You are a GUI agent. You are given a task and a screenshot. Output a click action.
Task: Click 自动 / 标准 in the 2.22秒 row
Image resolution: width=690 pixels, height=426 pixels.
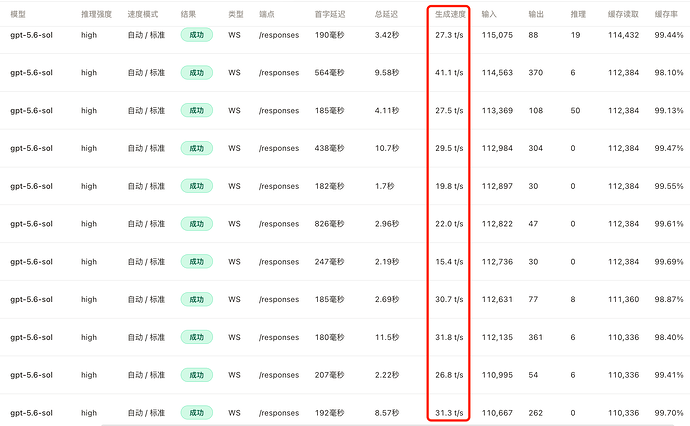click(146, 375)
